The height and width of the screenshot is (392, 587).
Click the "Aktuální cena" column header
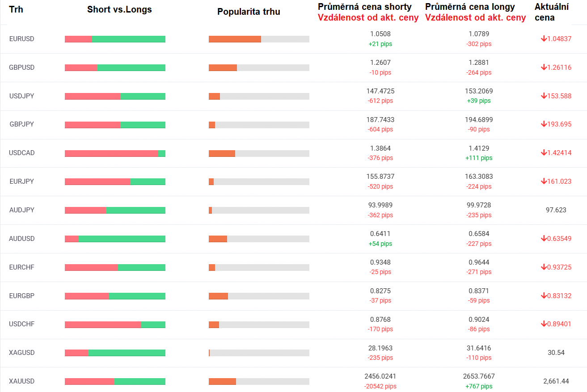point(552,12)
